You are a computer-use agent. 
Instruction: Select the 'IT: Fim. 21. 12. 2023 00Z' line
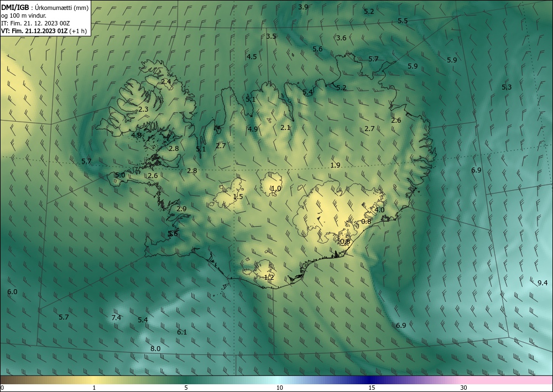pyautogui.click(x=35, y=23)
